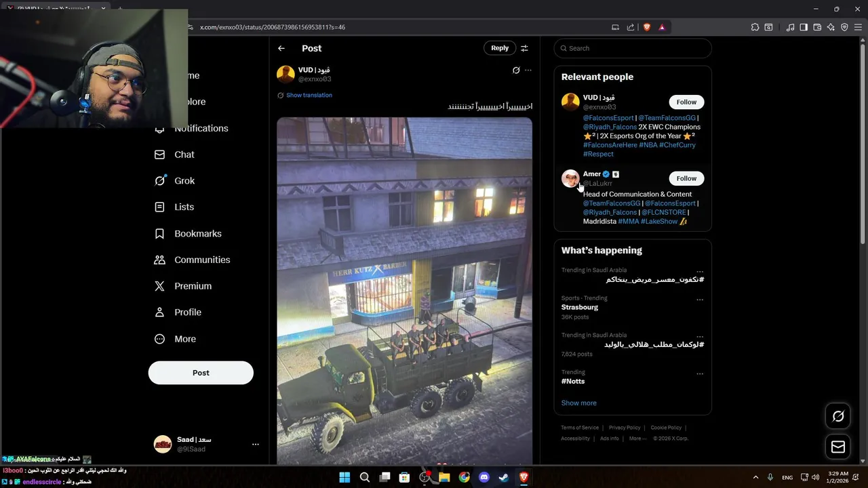Image resolution: width=868 pixels, height=488 pixels.
Task: Open the browser hamburger menu
Action: [x=858, y=27]
